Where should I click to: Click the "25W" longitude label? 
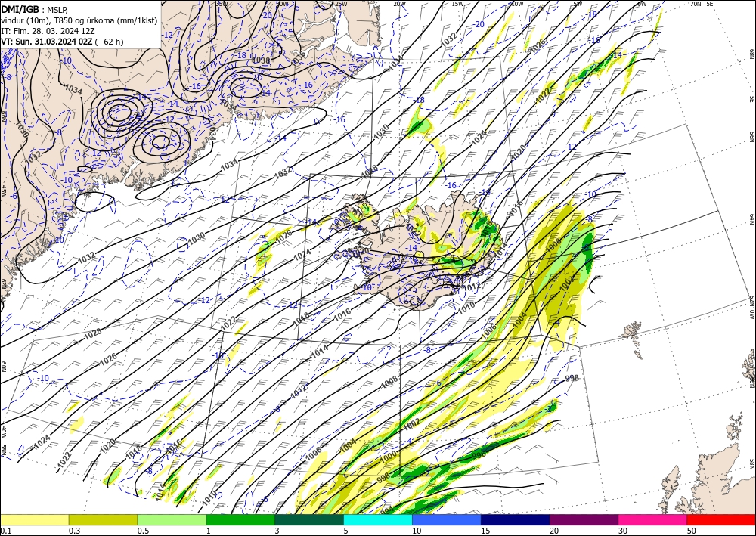pyautogui.click(x=341, y=4)
